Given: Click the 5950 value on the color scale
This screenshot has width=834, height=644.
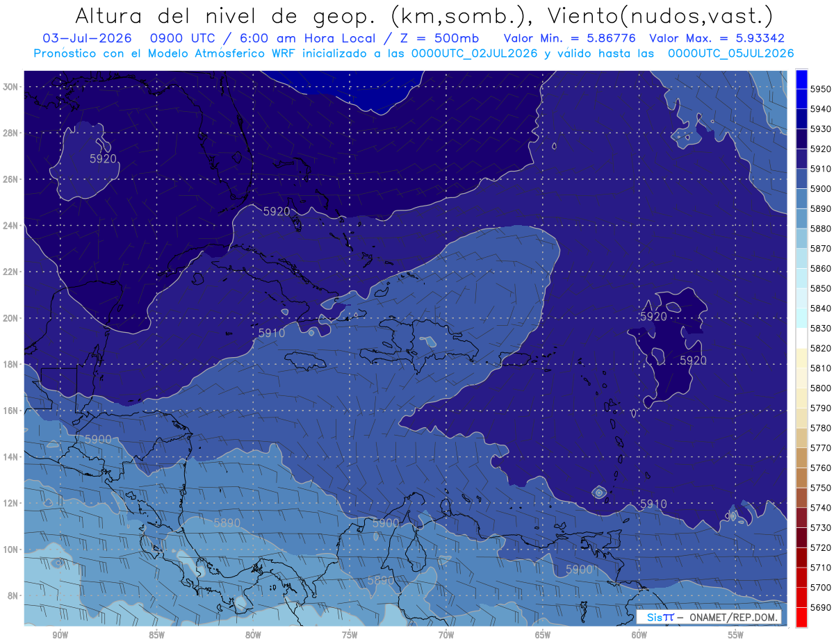Looking at the screenshot, I should pyautogui.click(x=821, y=89).
